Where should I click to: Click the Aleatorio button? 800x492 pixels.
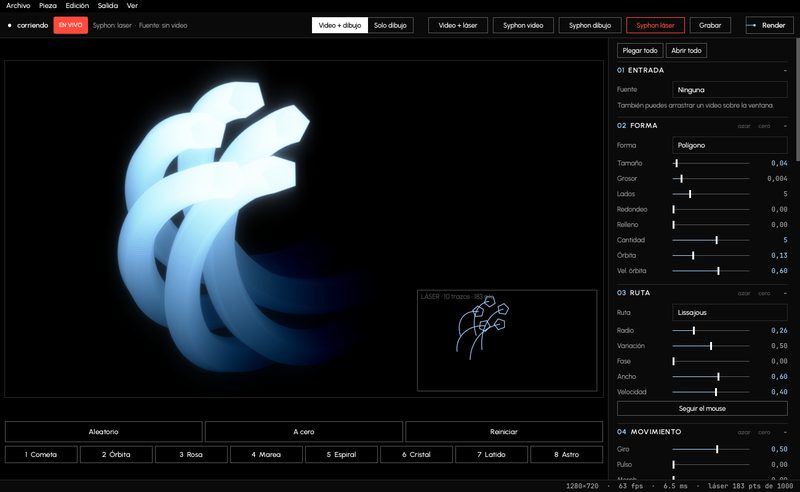coord(104,432)
